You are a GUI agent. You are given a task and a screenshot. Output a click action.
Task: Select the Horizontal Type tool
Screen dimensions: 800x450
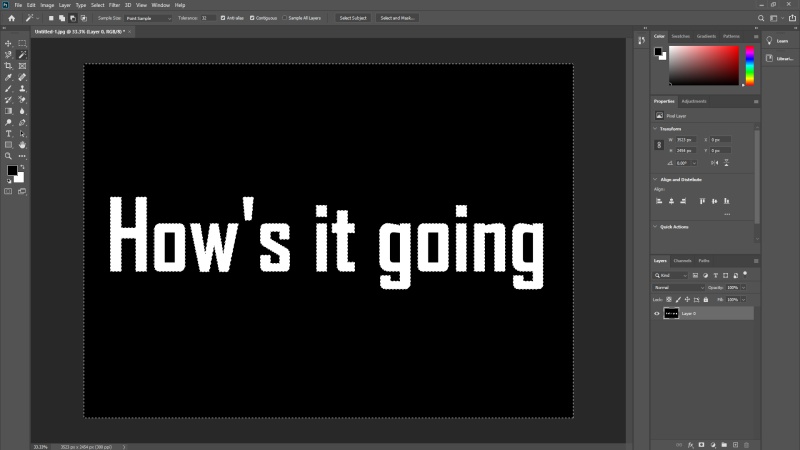8,134
